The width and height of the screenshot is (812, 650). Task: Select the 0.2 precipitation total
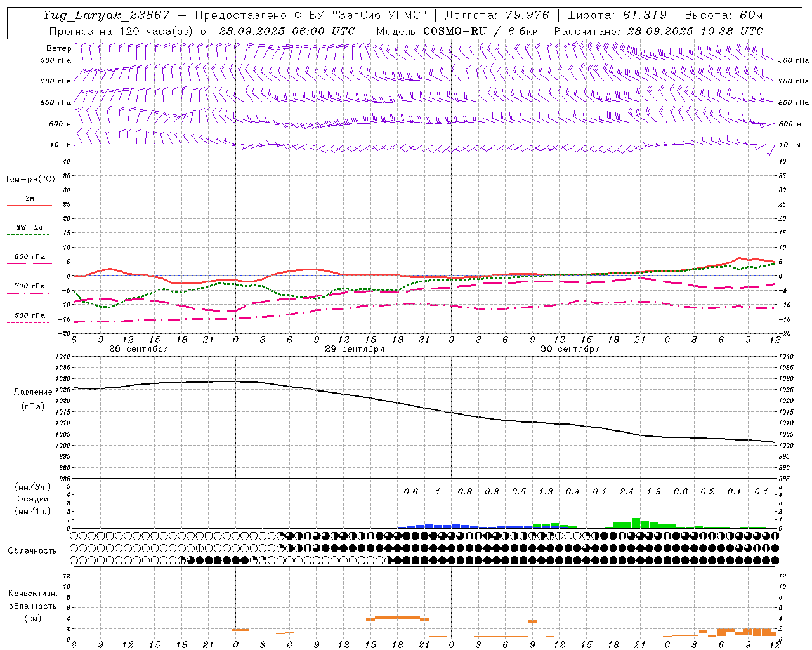click(x=707, y=492)
